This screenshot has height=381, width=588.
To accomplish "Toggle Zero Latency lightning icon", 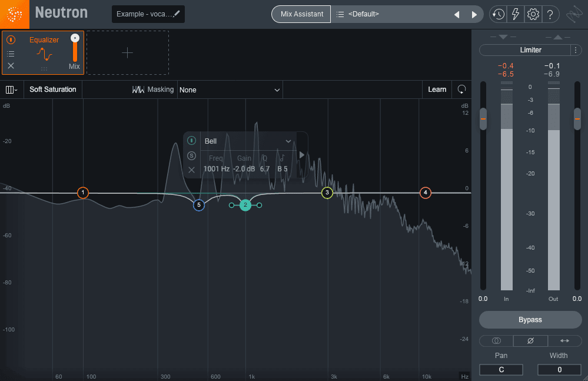I will [x=516, y=14].
